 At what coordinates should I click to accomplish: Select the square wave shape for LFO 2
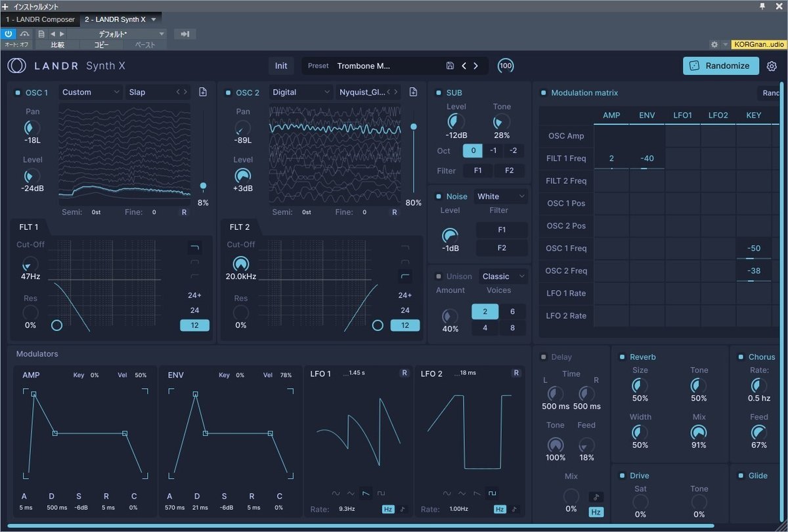[x=492, y=493]
